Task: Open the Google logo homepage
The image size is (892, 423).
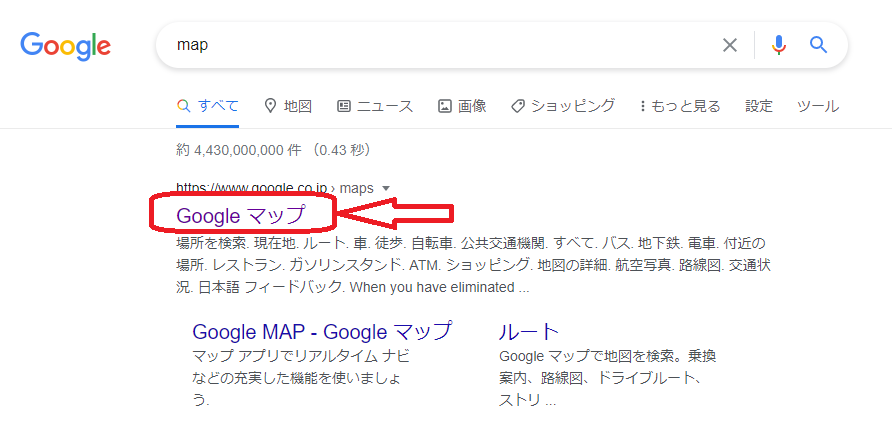Action: [65, 45]
